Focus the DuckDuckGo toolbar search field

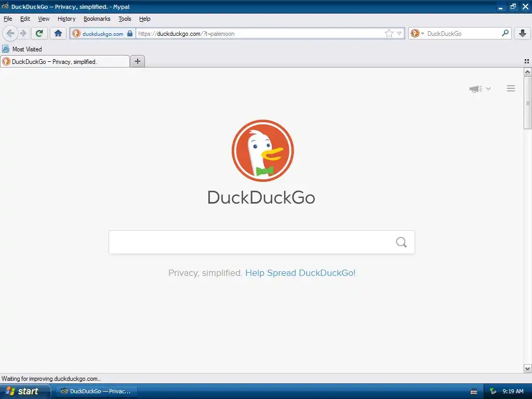[x=463, y=34]
